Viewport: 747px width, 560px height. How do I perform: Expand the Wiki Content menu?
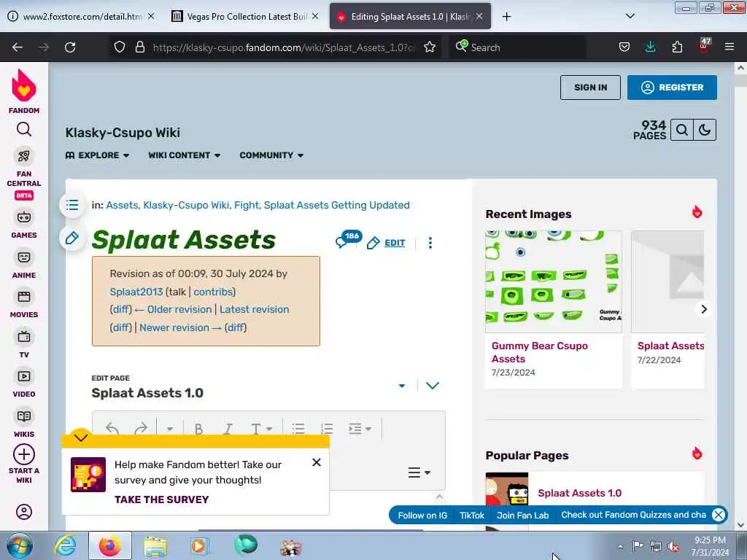[x=185, y=155]
